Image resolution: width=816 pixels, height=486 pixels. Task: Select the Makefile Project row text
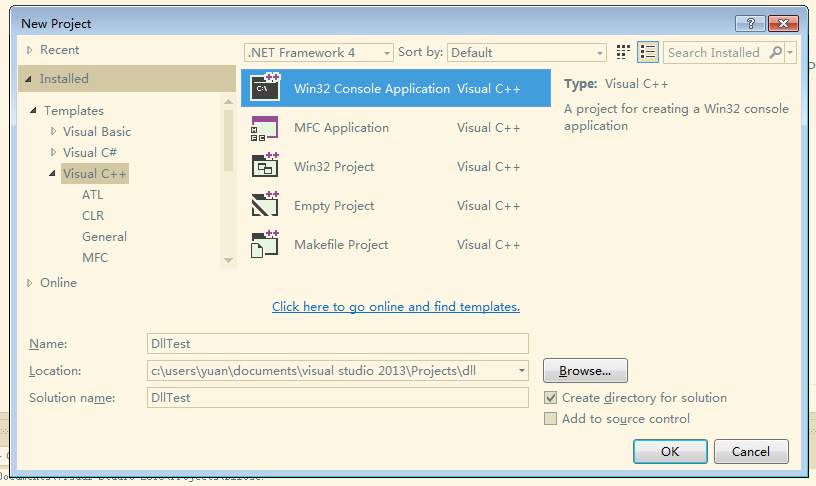point(341,245)
